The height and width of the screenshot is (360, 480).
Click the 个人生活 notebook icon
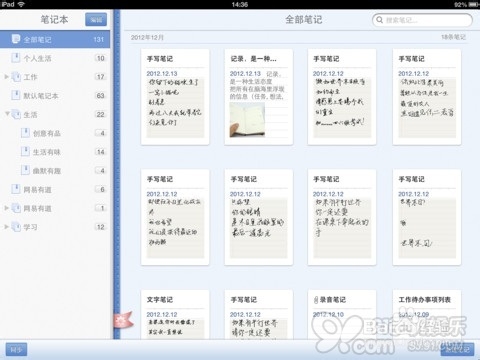click(16, 58)
